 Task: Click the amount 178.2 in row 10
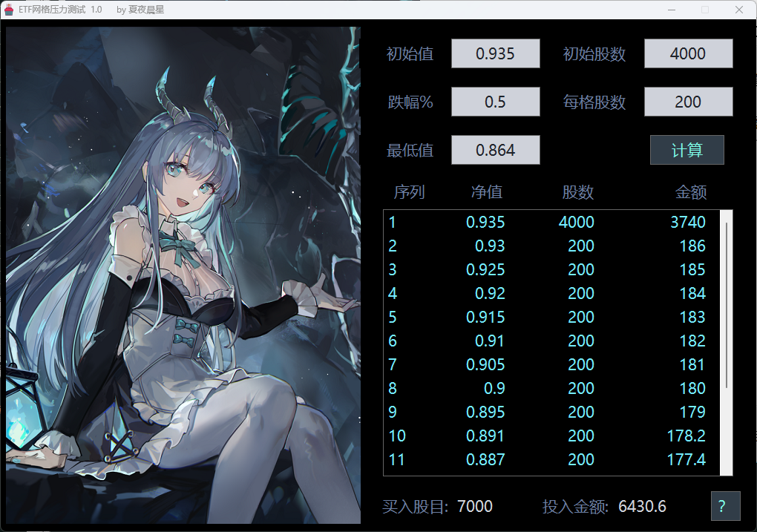pyautogui.click(x=686, y=436)
